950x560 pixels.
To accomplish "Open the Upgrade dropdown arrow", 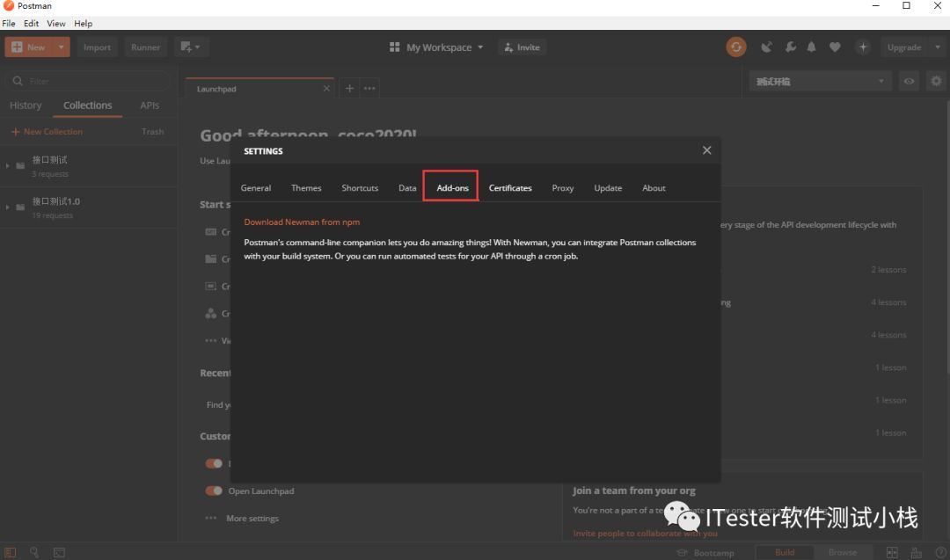I will (938, 47).
